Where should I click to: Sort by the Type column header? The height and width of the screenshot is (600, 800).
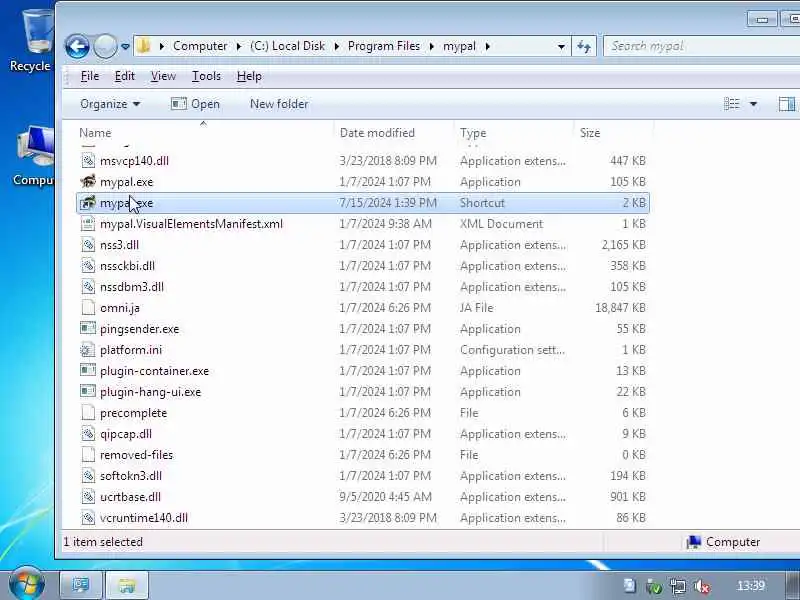pos(473,133)
